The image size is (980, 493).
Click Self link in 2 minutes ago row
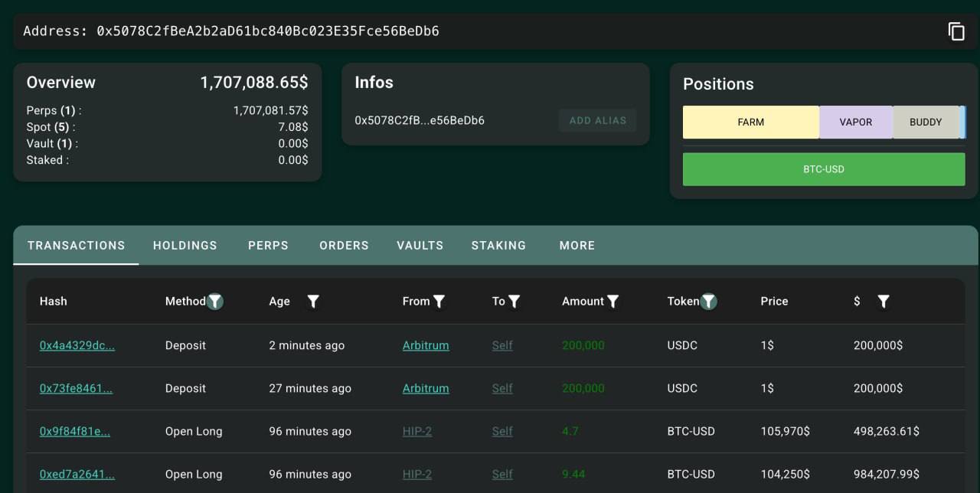[x=502, y=345]
